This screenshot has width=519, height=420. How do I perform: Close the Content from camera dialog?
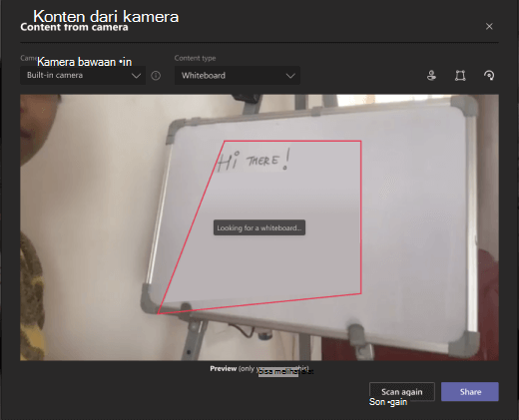[489, 26]
